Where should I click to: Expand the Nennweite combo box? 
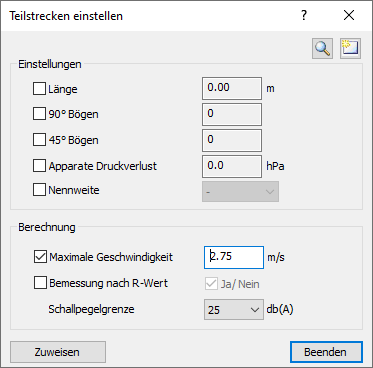point(240,192)
